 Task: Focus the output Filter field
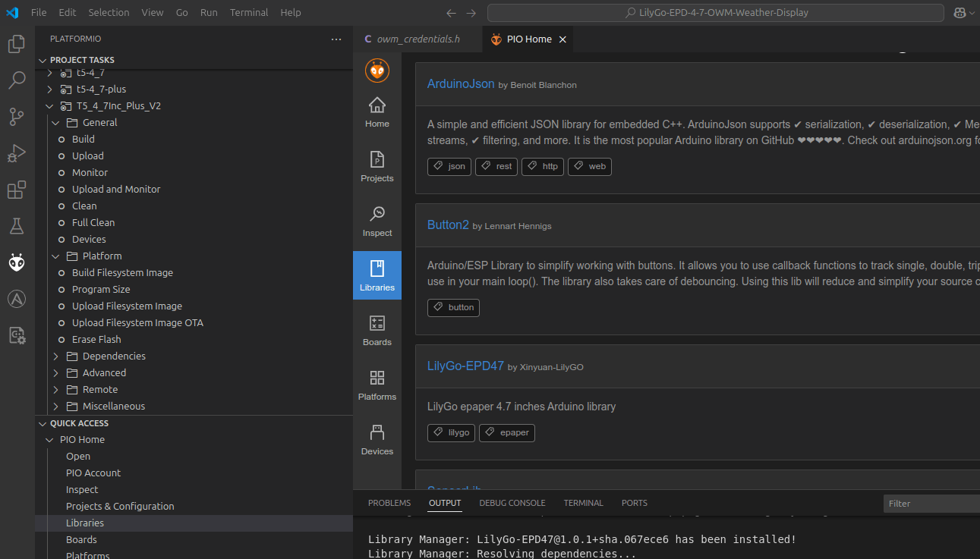click(931, 504)
